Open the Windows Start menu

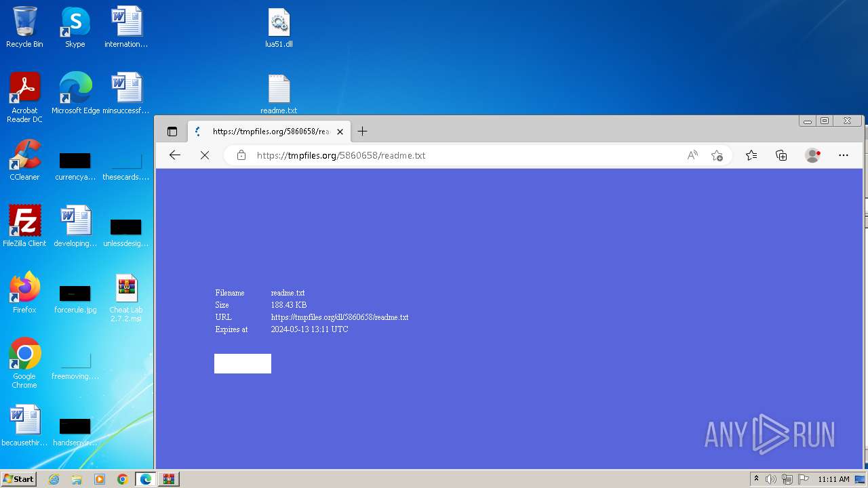click(x=18, y=479)
